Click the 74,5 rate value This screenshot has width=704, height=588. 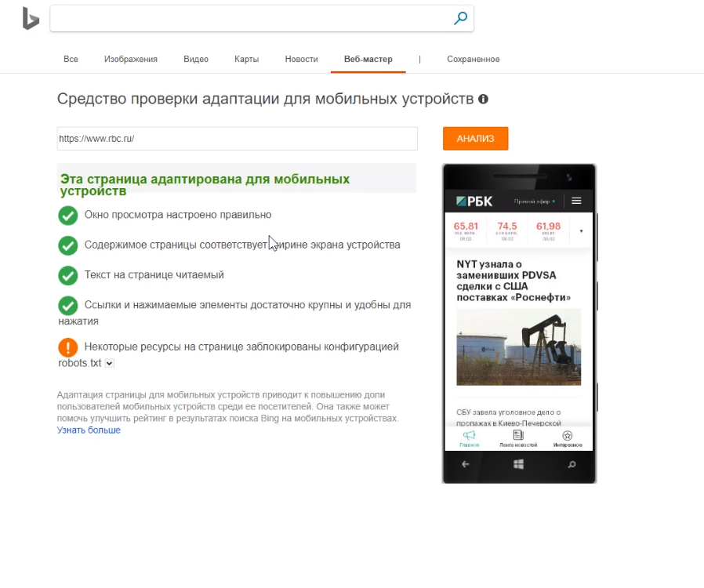507,227
